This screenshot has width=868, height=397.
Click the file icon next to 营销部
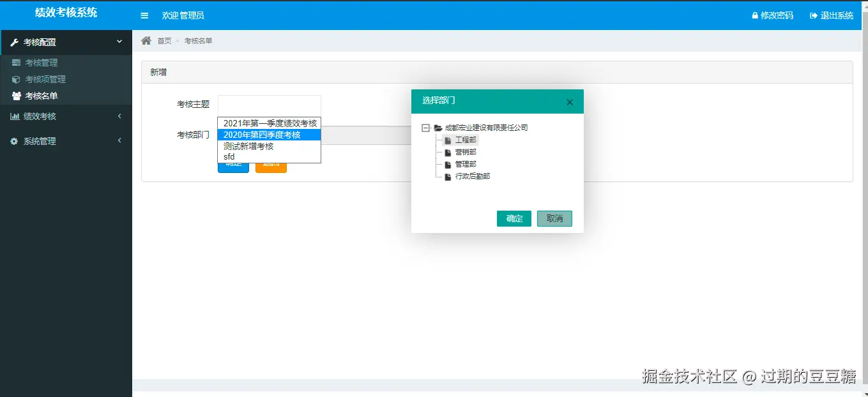tap(448, 152)
